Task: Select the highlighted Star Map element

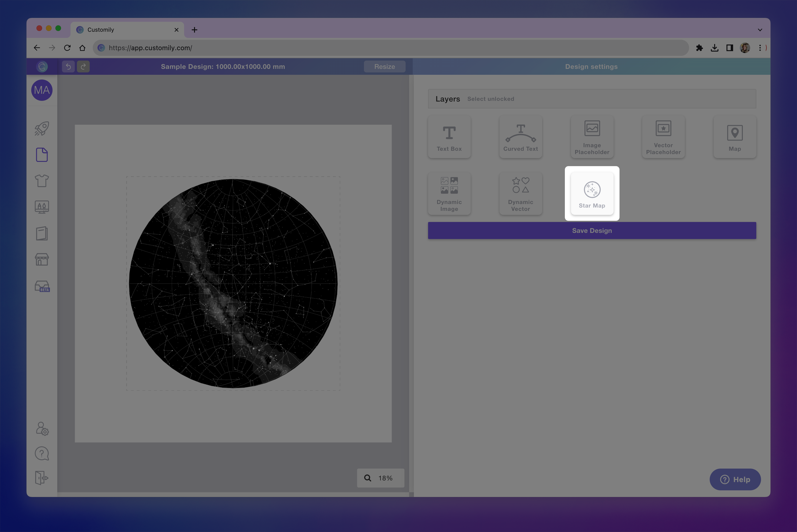Action: pyautogui.click(x=592, y=193)
